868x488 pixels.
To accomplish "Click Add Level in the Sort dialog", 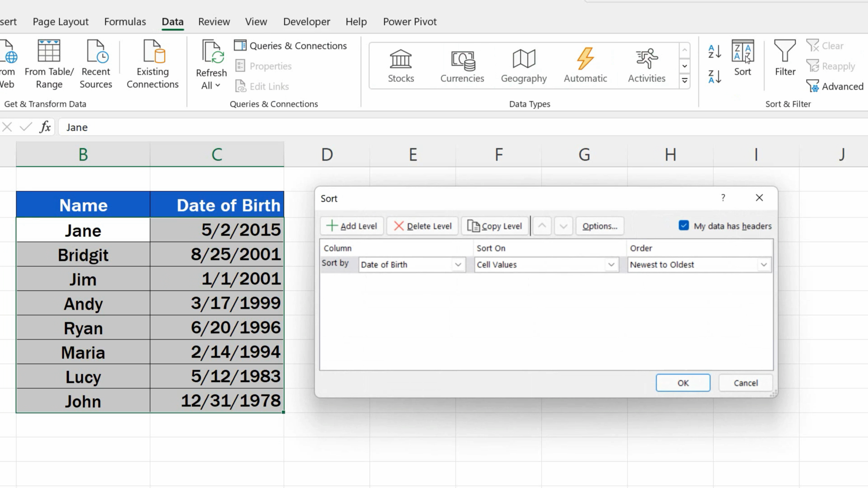I will pyautogui.click(x=351, y=226).
